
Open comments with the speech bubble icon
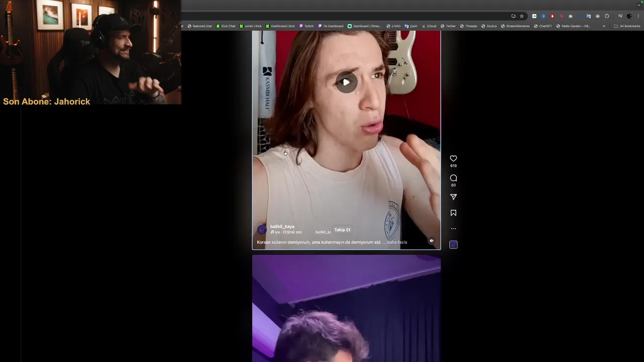(x=453, y=178)
